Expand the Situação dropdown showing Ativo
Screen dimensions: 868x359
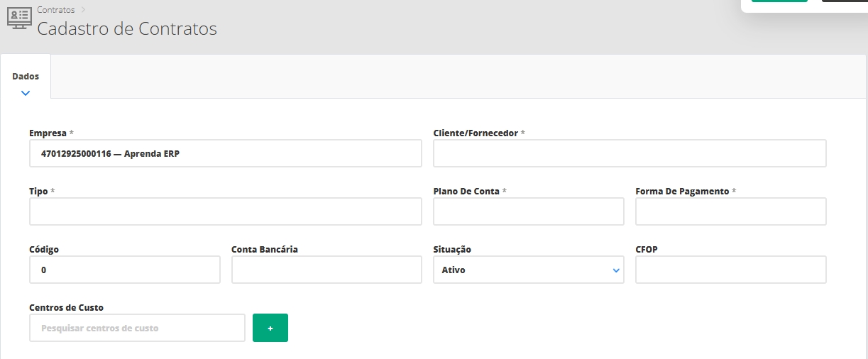click(528, 270)
